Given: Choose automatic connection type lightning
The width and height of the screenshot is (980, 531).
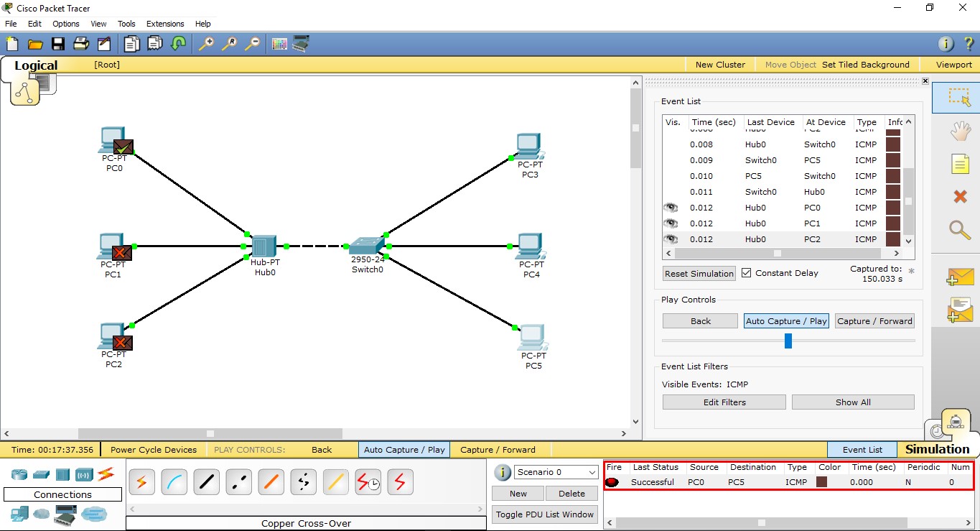Looking at the screenshot, I should point(141,482).
